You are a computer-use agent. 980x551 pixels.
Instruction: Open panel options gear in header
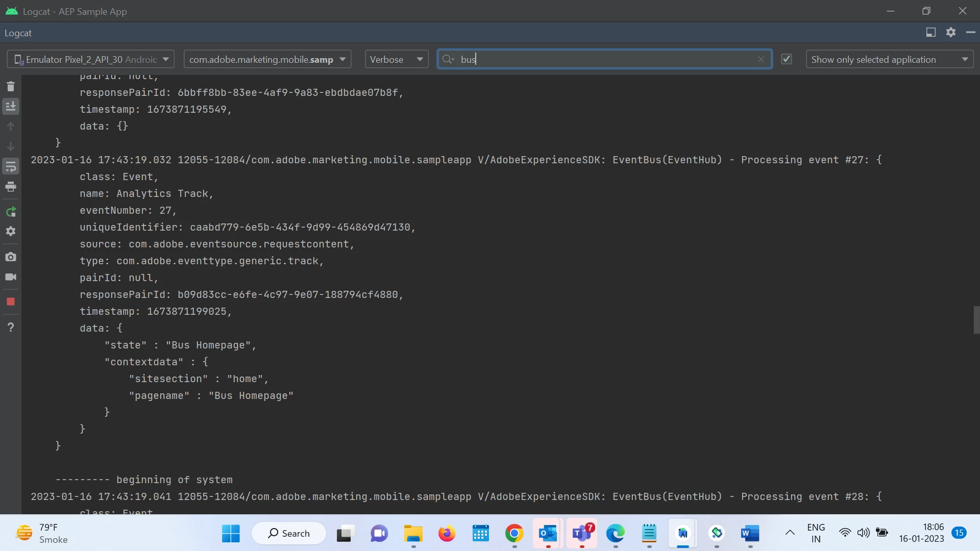point(950,33)
